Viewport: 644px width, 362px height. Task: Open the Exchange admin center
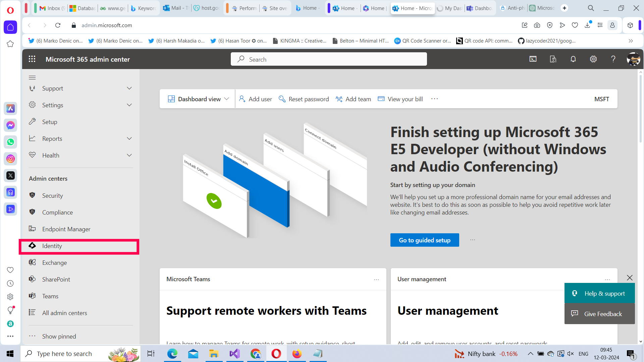point(54,262)
